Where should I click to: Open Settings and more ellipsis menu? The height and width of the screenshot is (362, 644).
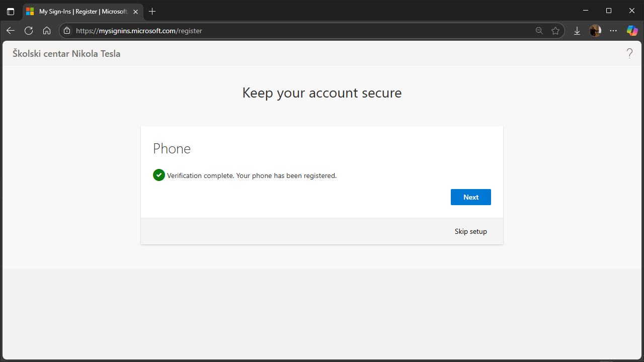tap(613, 31)
